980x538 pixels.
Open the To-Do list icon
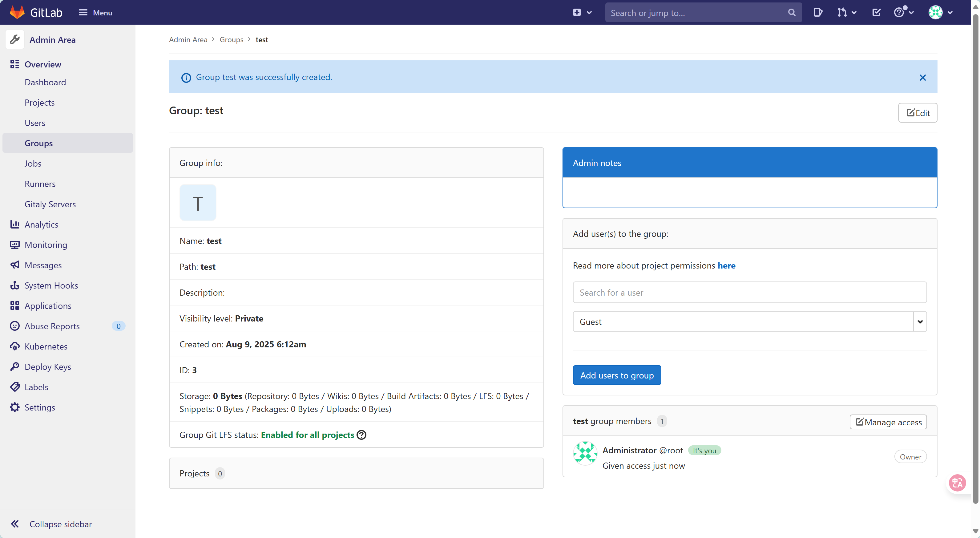pos(876,13)
